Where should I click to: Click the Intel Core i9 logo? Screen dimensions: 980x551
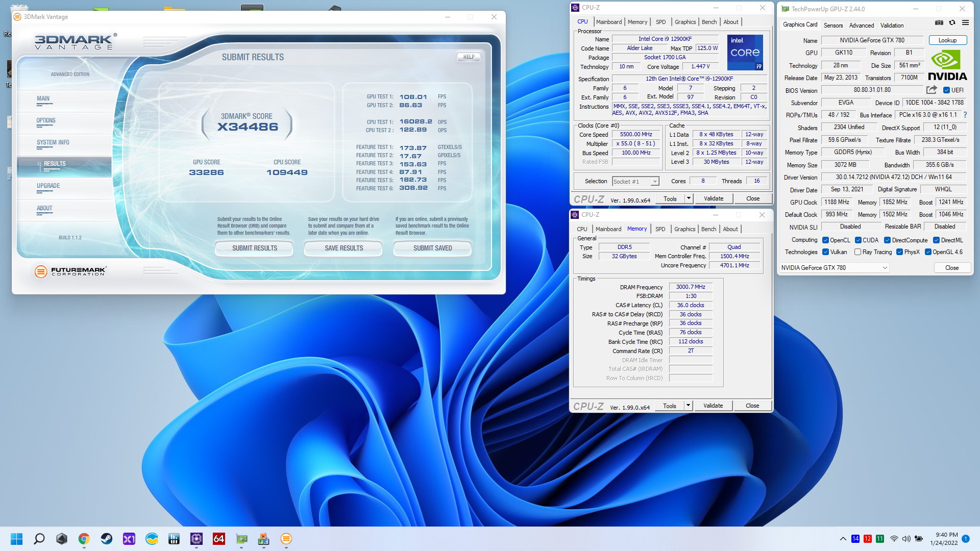coord(745,52)
